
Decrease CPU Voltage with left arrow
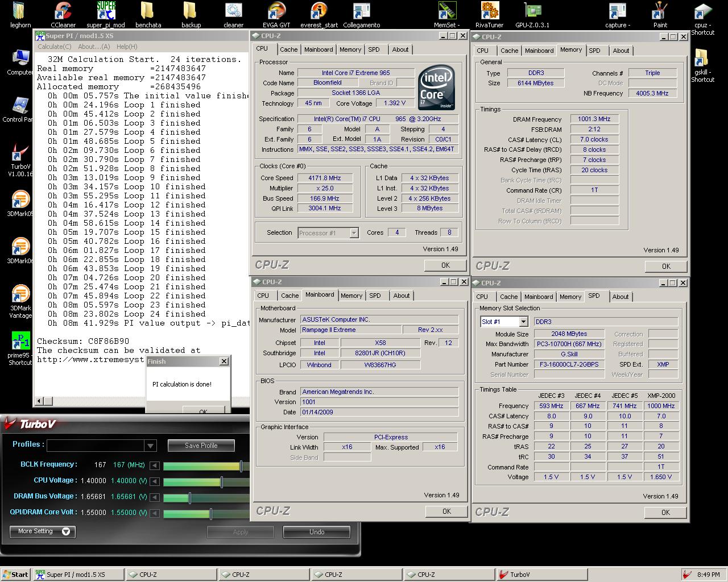pyautogui.click(x=154, y=481)
